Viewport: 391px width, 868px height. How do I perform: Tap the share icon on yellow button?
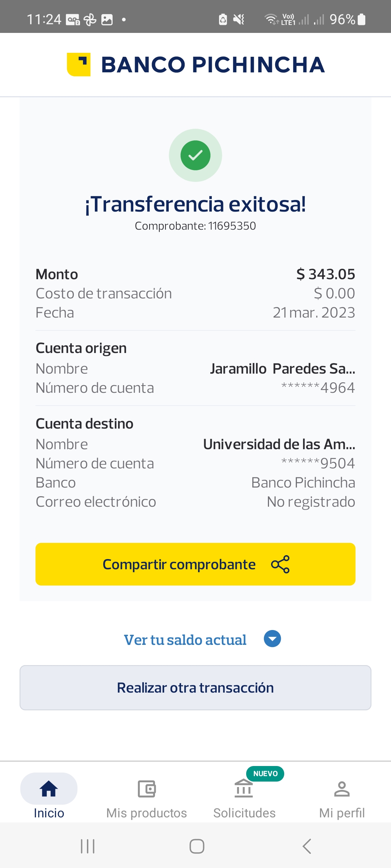coord(280,564)
